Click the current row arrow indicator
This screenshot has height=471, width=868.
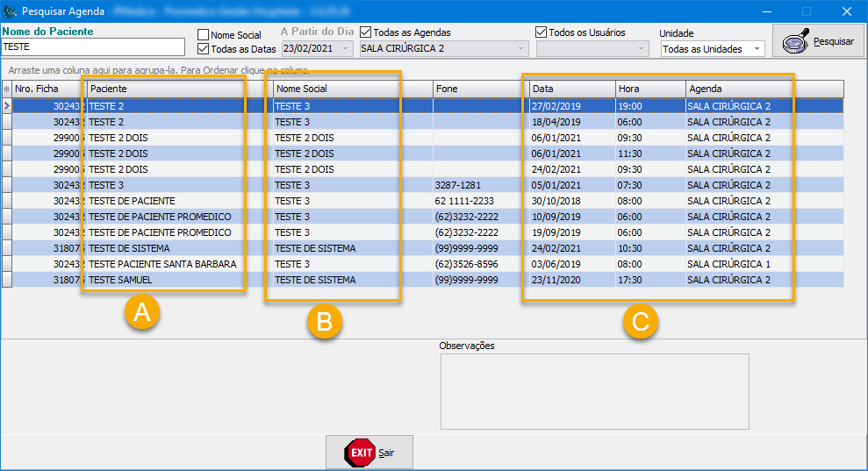click(x=6, y=106)
